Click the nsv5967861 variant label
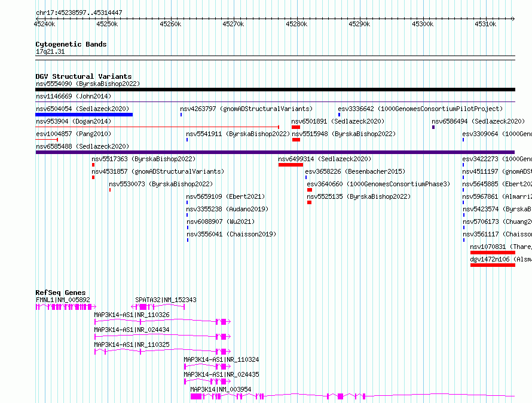The height and width of the screenshot is (403, 532). [497, 196]
